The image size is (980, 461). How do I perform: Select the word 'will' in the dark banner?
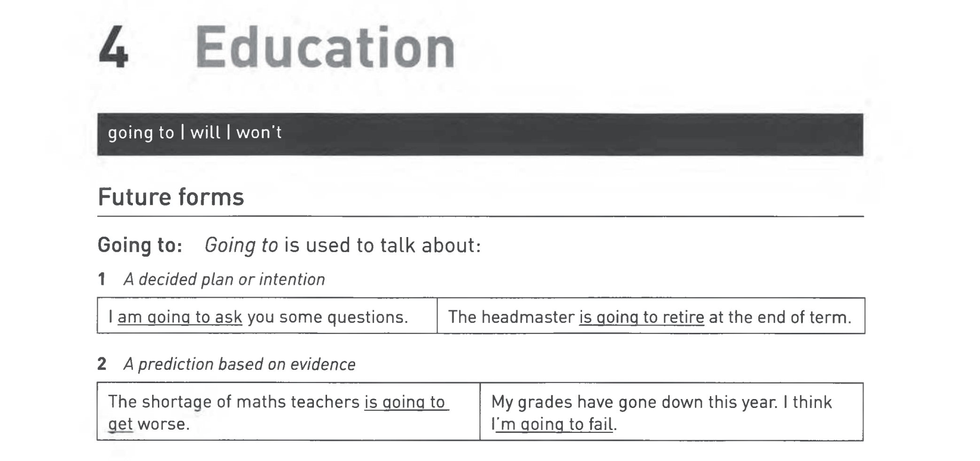click(x=205, y=132)
